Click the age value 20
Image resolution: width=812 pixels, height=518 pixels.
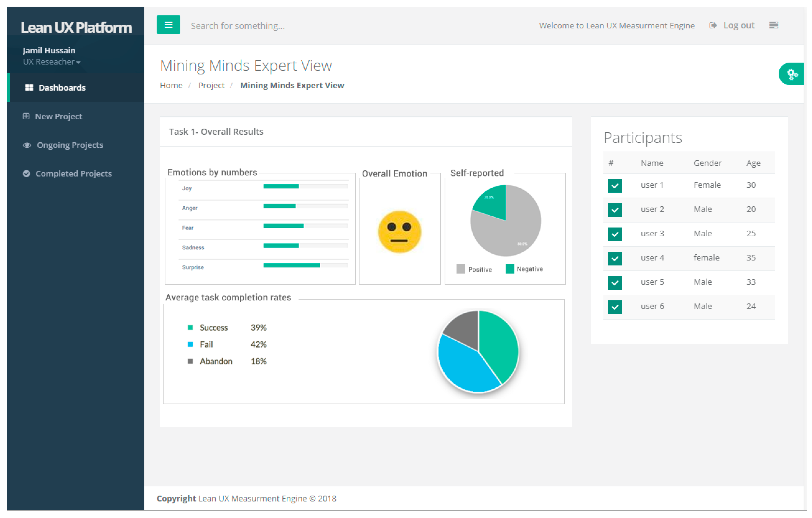pyautogui.click(x=751, y=209)
